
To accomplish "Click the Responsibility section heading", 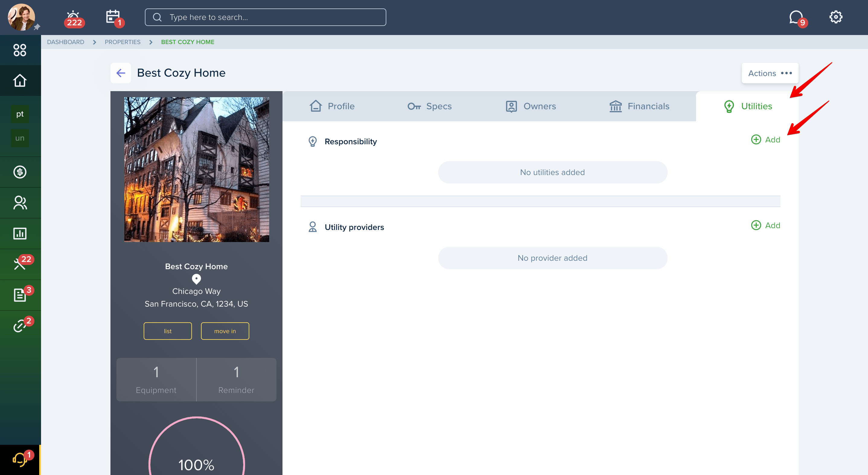I will [x=351, y=142].
